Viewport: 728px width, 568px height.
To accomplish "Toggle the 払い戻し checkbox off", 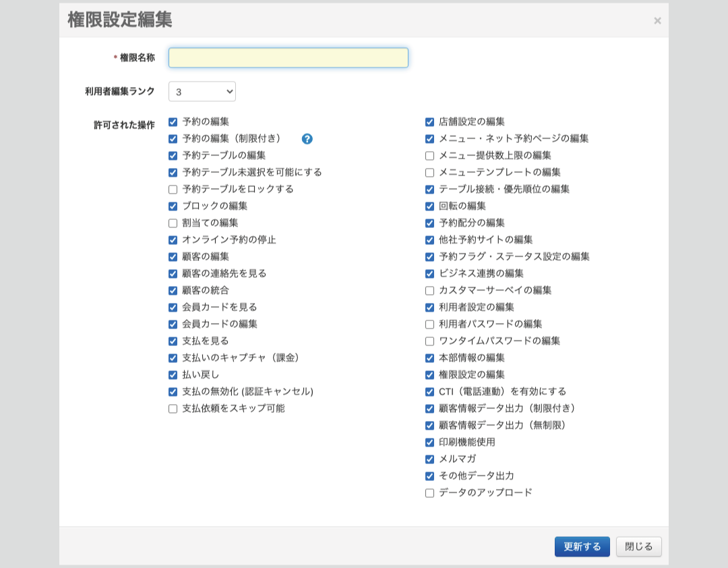I will [x=173, y=375].
